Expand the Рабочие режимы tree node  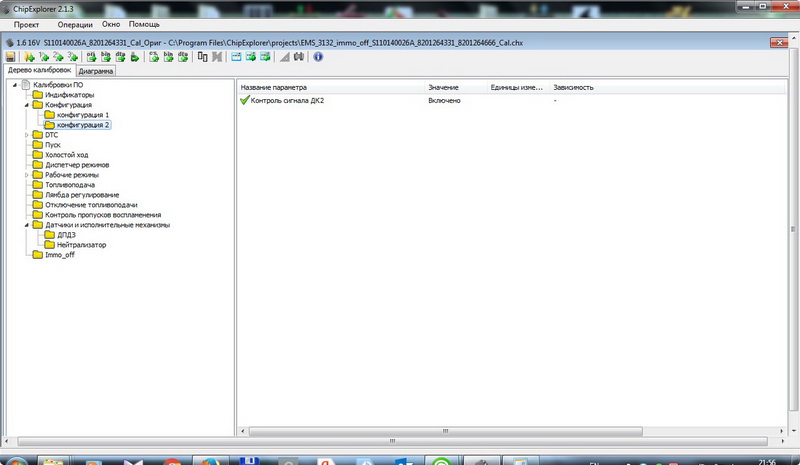tap(26, 175)
